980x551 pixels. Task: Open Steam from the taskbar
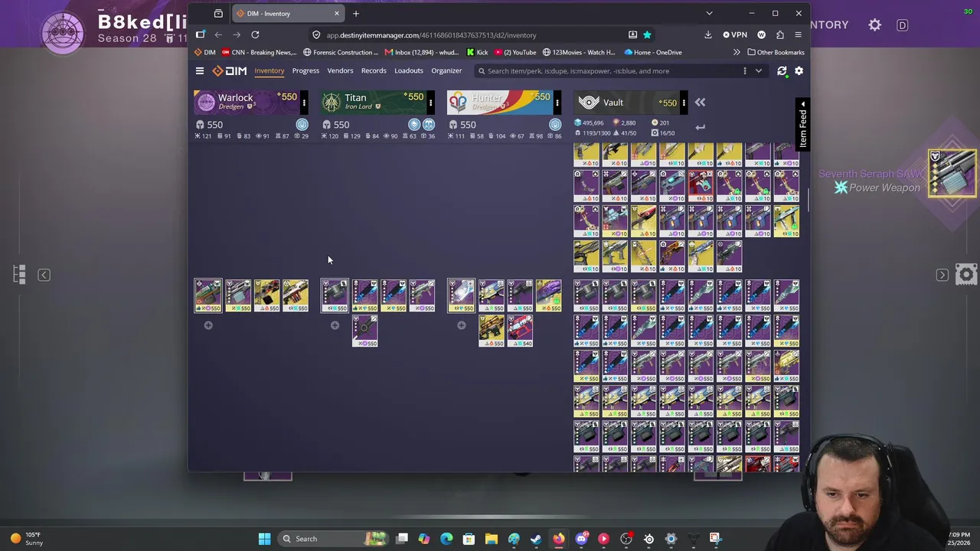click(536, 539)
